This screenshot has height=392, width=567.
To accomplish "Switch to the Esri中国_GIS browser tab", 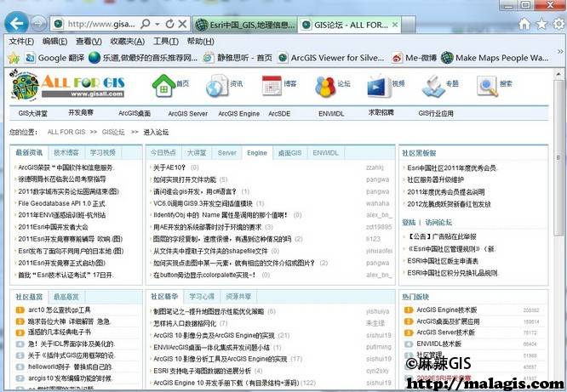I will [x=245, y=25].
